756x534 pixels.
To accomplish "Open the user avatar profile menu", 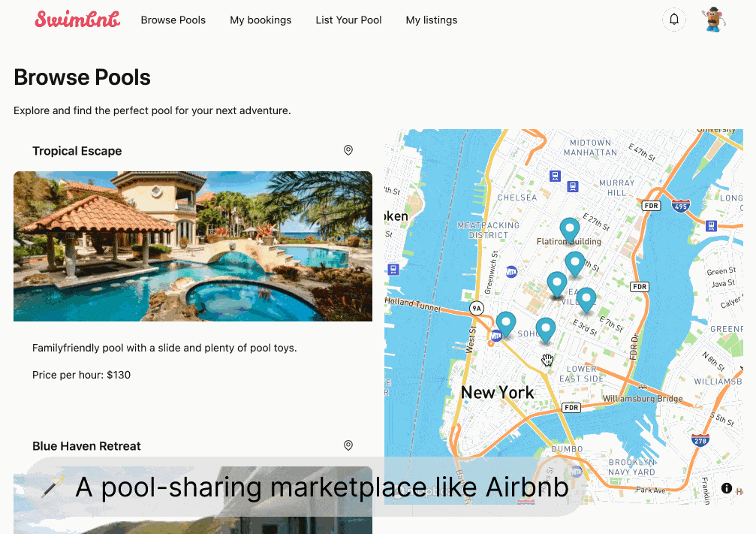I will coord(714,20).
